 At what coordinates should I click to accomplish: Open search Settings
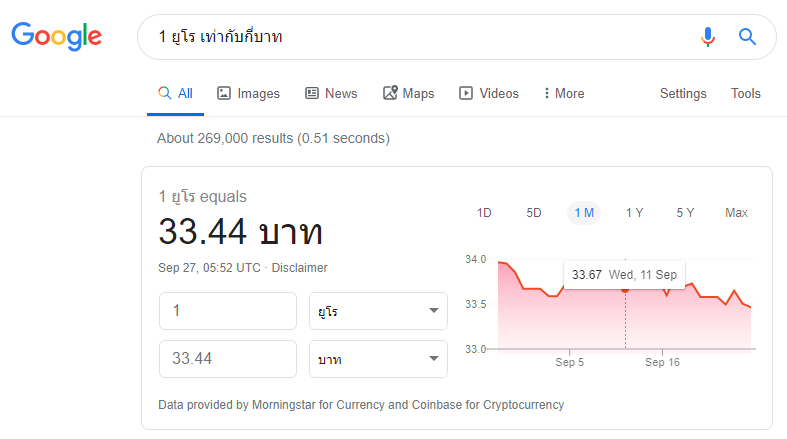[x=683, y=93]
